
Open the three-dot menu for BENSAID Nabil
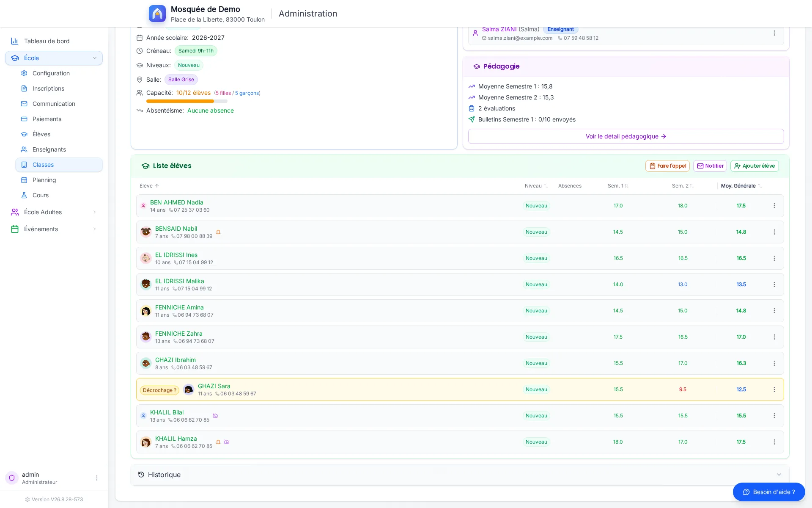coord(774,232)
